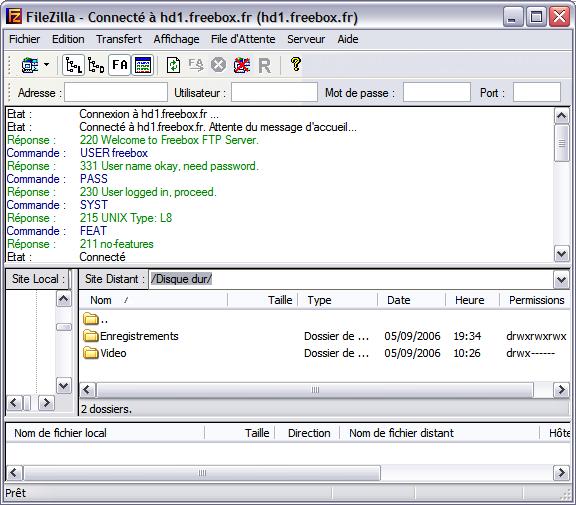Expand the Site Distant path dropdown

(561, 280)
